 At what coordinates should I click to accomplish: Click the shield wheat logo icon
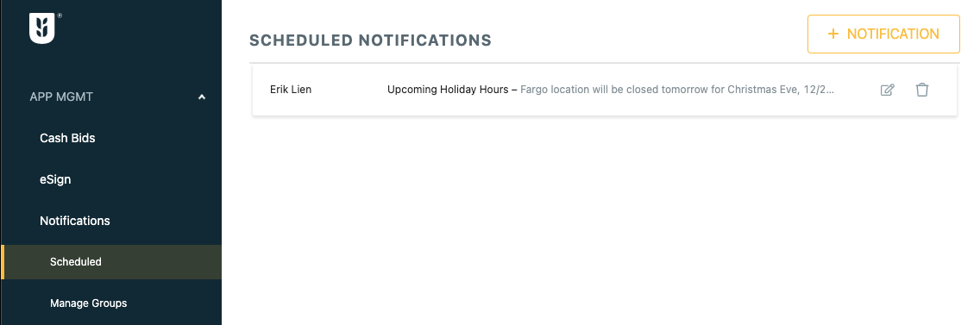pyautogui.click(x=42, y=28)
